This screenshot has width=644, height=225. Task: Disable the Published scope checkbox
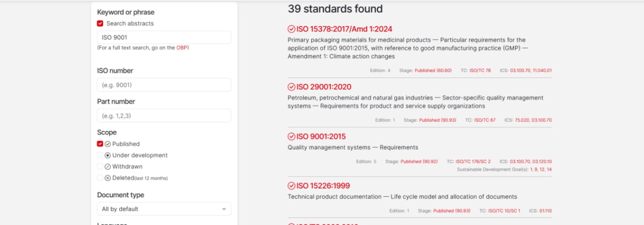(100, 144)
